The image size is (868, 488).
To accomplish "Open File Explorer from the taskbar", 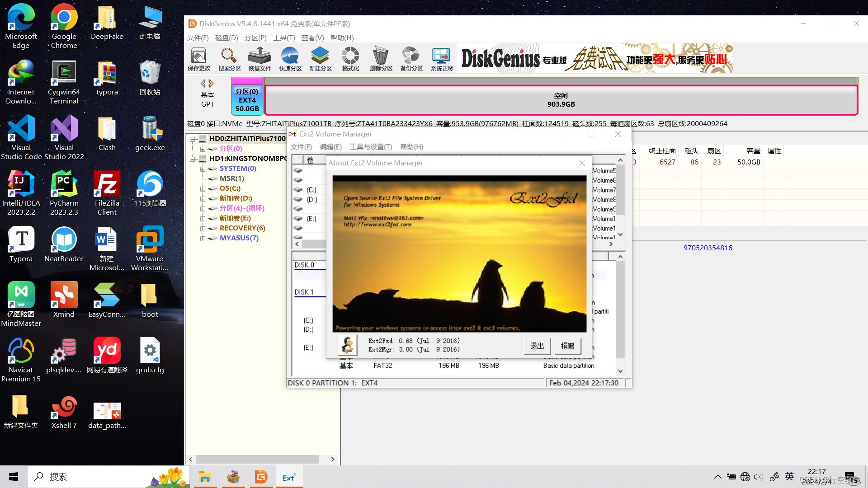I will (x=205, y=477).
